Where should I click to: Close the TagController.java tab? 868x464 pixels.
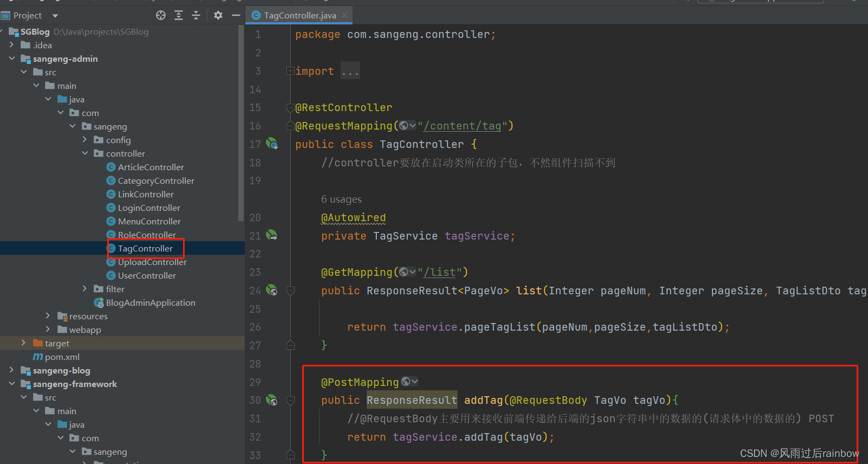pos(344,15)
